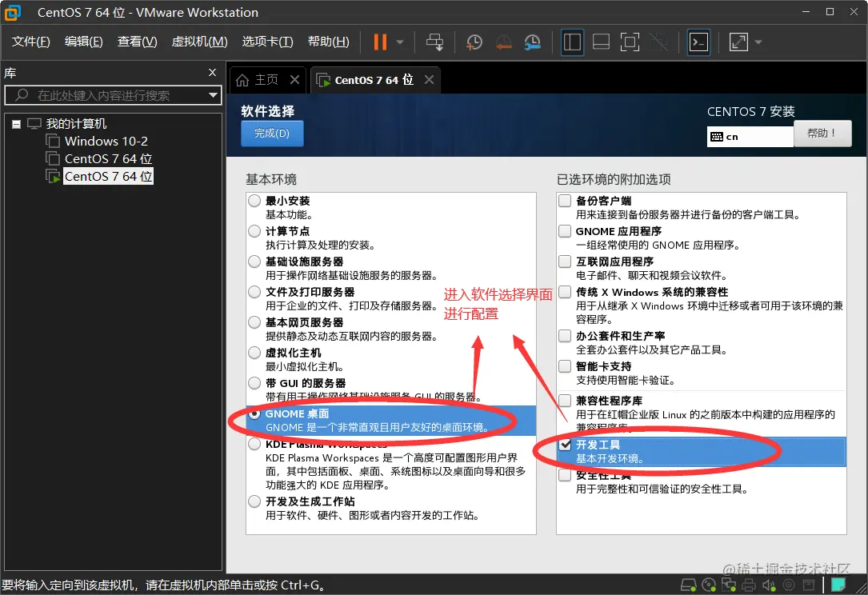Open the stretch mode dropdown arrow
Image resolution: width=868 pixels, height=595 pixels.
[758, 42]
